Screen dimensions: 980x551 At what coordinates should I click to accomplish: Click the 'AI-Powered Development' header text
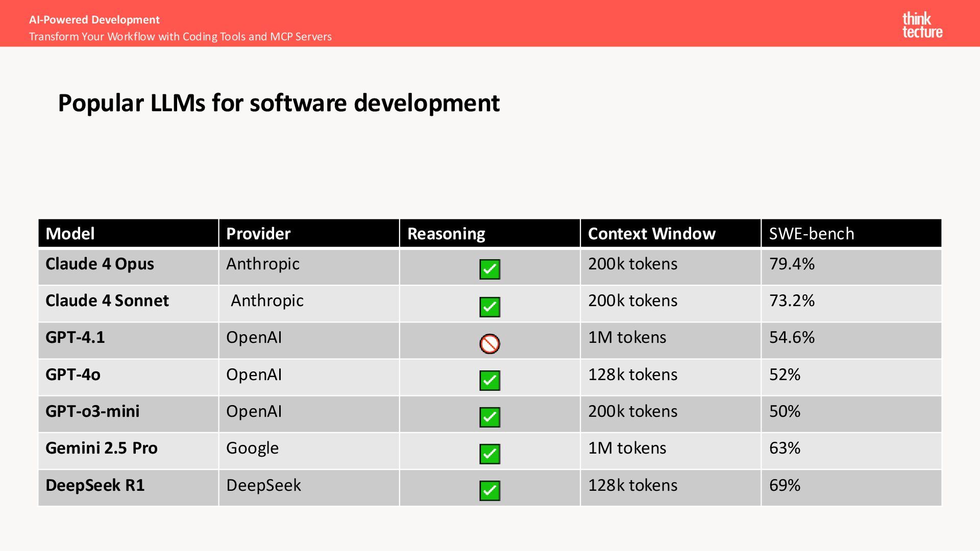94,20
